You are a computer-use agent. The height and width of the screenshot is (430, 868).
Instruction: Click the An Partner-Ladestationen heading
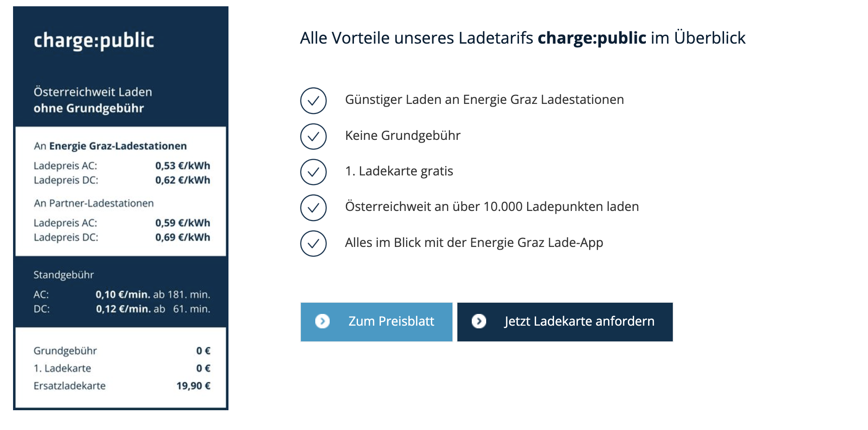coord(94,203)
